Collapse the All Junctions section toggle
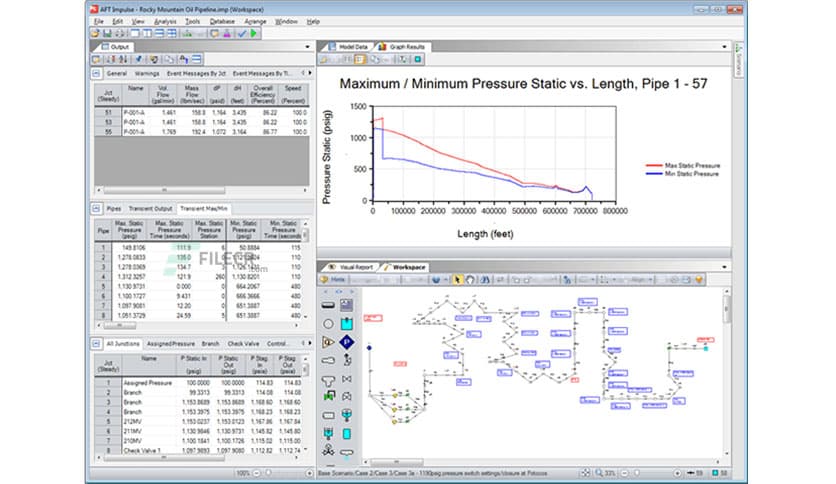The width and height of the screenshot is (836, 484). pyautogui.click(x=97, y=344)
